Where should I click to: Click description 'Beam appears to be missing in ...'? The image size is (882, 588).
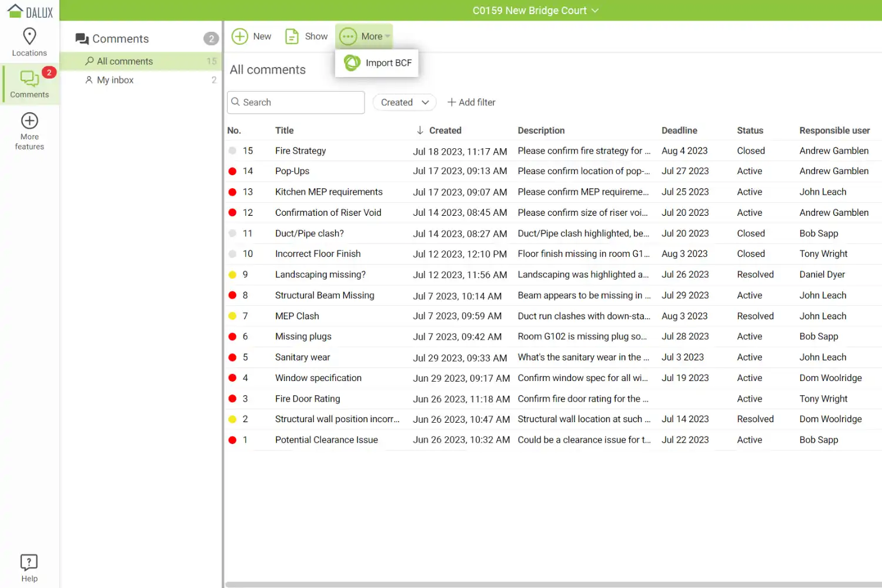click(584, 295)
